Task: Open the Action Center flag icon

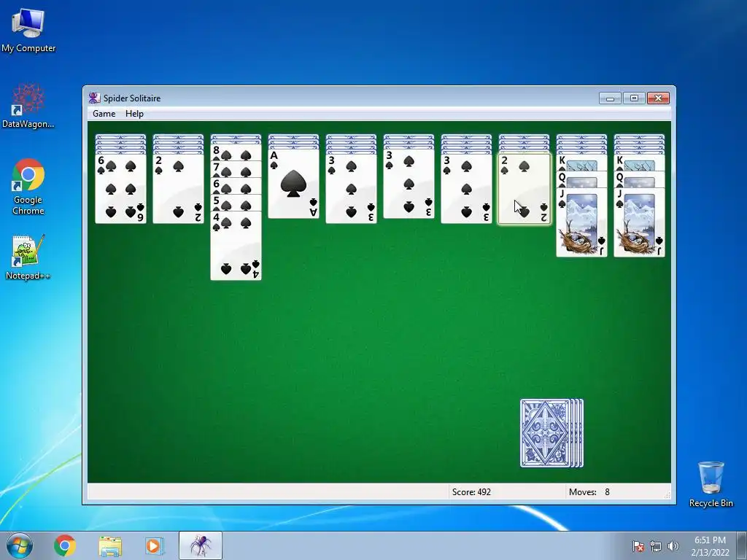Action: coord(638,545)
